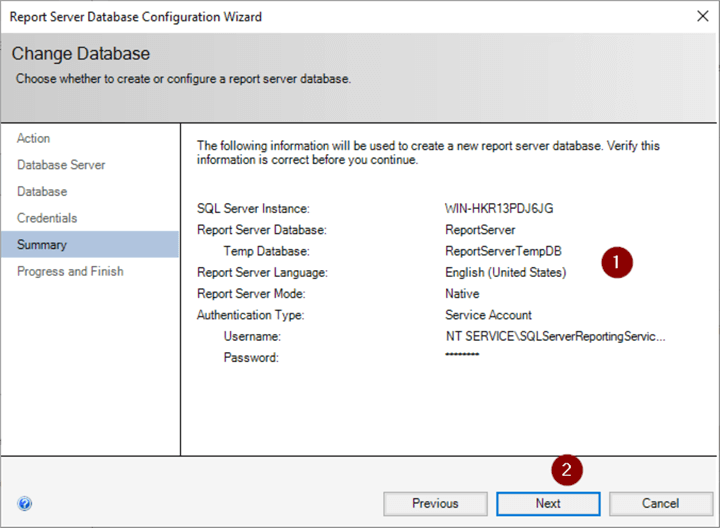Select the Database step in sidebar

(42, 191)
